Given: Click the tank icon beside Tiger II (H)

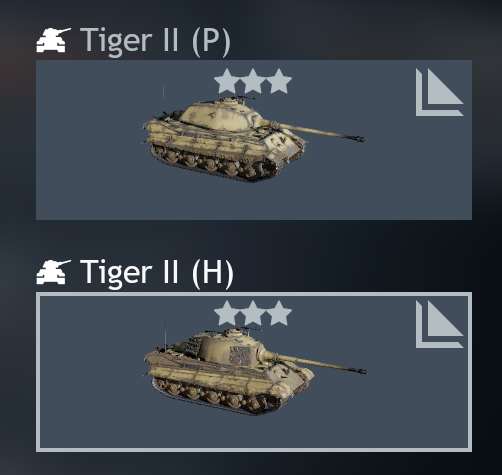Looking at the screenshot, I should tap(53, 272).
